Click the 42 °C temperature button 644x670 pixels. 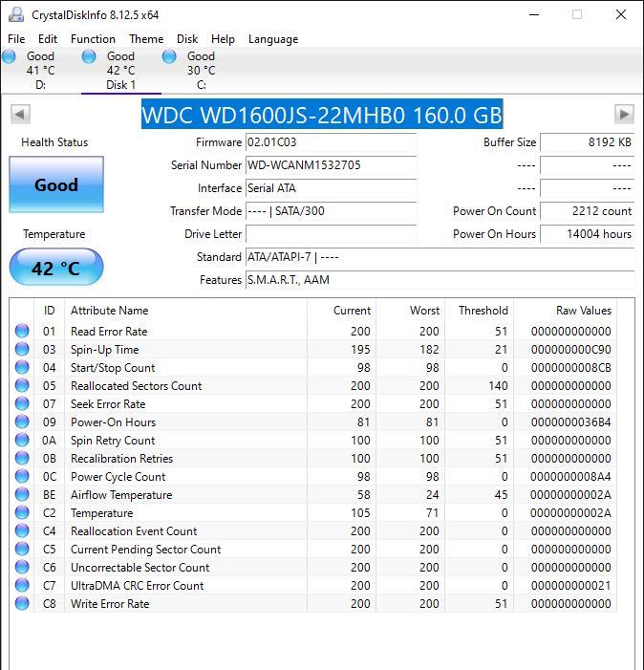tap(56, 267)
